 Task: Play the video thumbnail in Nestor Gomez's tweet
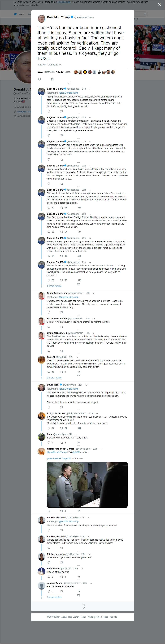[87, 484]
